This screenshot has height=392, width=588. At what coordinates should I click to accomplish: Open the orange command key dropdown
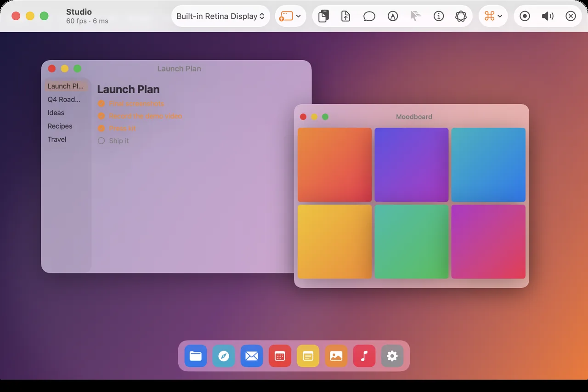[x=493, y=16]
